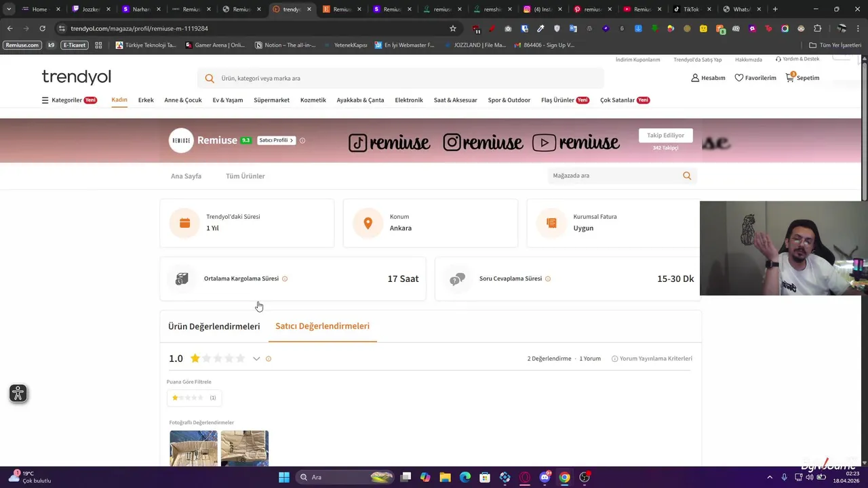Viewport: 868px width, 488px height.
Task: Open Hesabım account icon
Action: point(695,78)
